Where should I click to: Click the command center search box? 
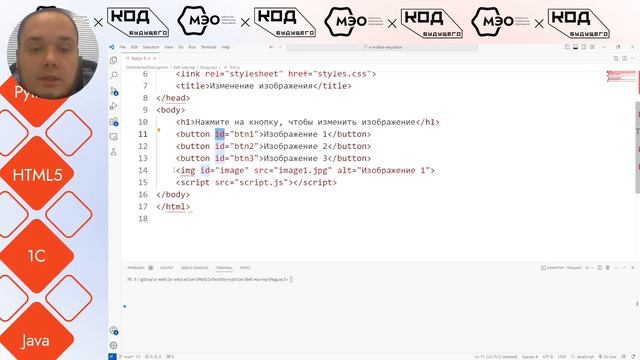382,47
